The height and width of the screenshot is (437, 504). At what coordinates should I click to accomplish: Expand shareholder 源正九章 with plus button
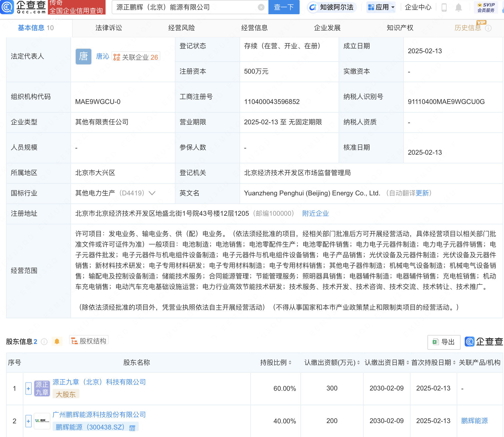[x=28, y=389]
